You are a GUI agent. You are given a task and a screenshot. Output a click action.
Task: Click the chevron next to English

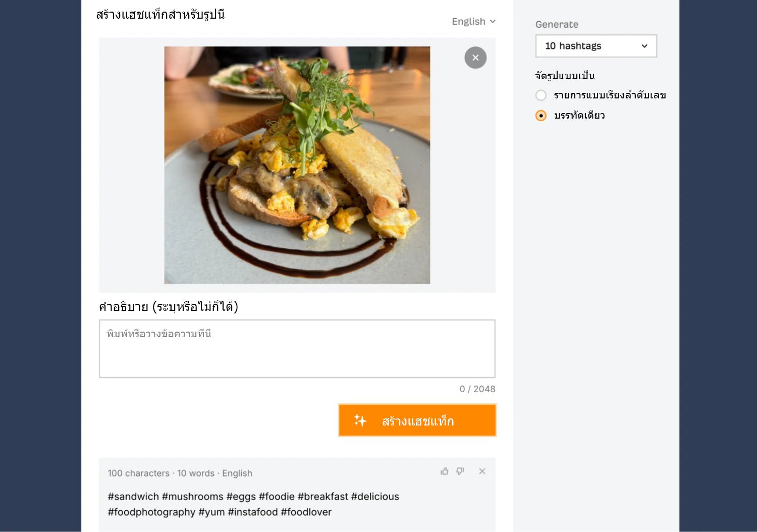click(x=493, y=22)
